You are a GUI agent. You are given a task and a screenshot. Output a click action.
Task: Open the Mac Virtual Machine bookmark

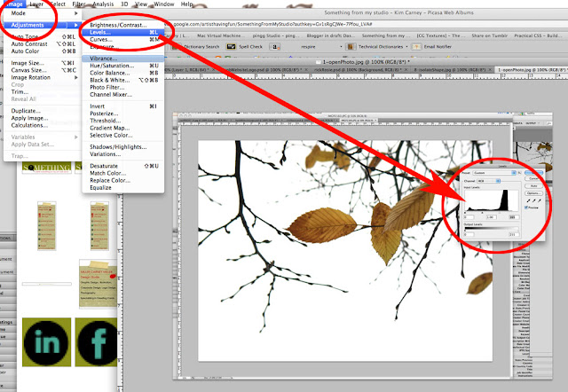click(x=221, y=35)
